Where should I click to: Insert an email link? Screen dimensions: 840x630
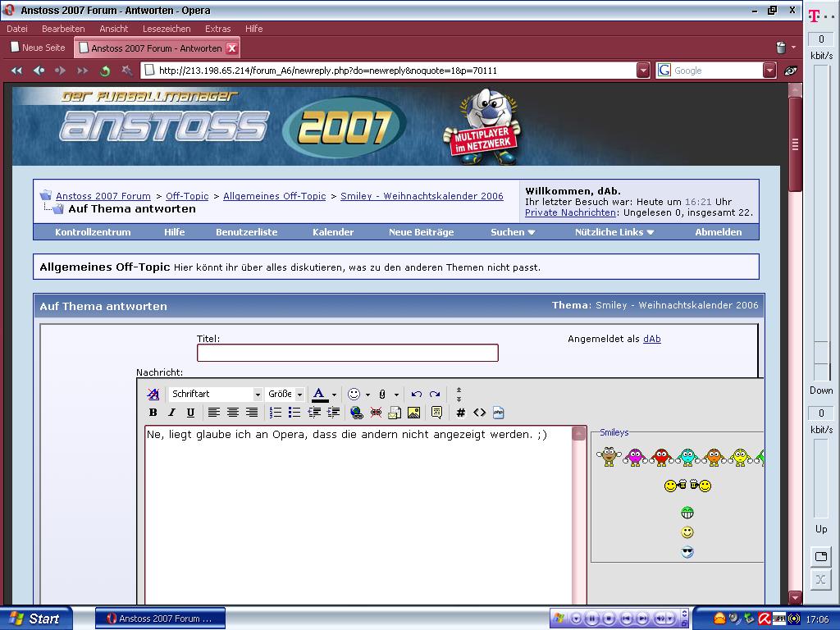tap(395, 413)
